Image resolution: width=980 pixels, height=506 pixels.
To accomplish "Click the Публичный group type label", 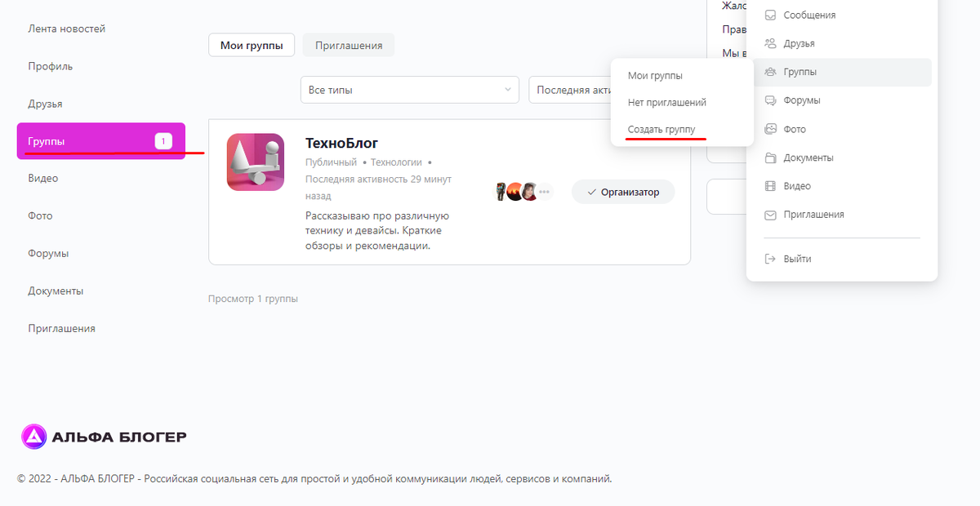I will [331, 162].
